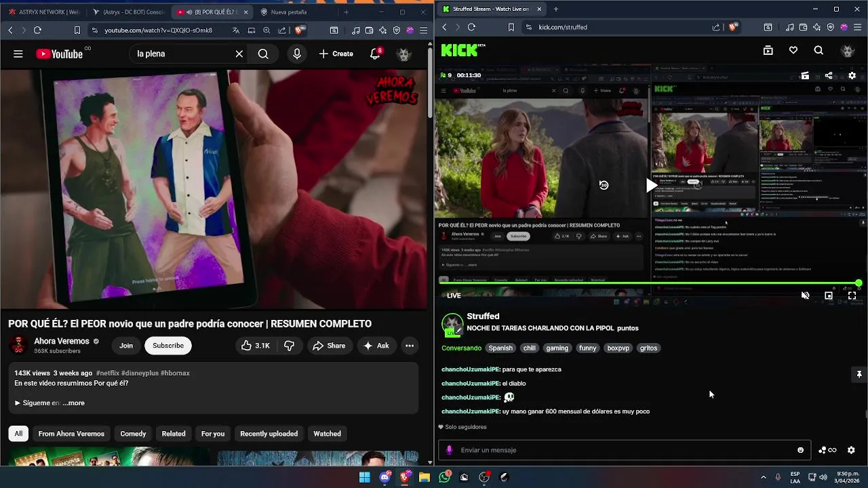868x488 pixels.
Task: Click the 'boxpvp' tag on Kick stream
Action: [618, 348]
